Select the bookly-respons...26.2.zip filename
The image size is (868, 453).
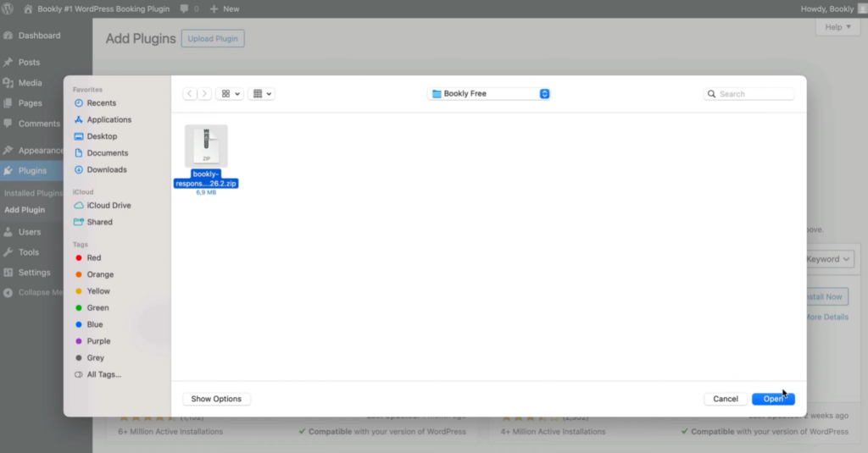pyautogui.click(x=206, y=179)
